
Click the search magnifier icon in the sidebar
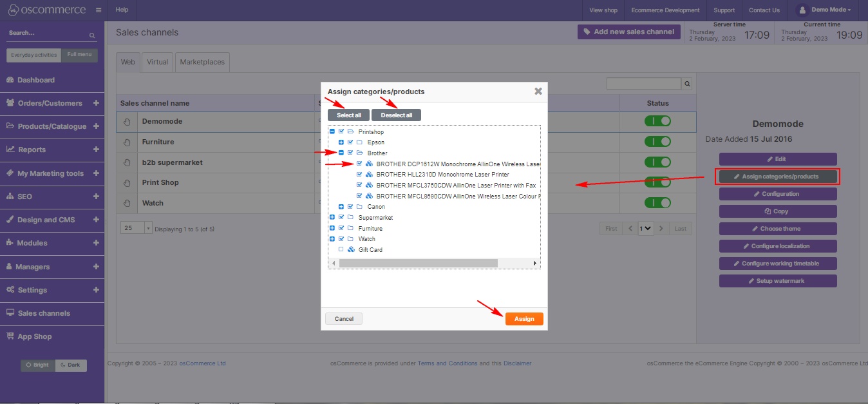(92, 35)
